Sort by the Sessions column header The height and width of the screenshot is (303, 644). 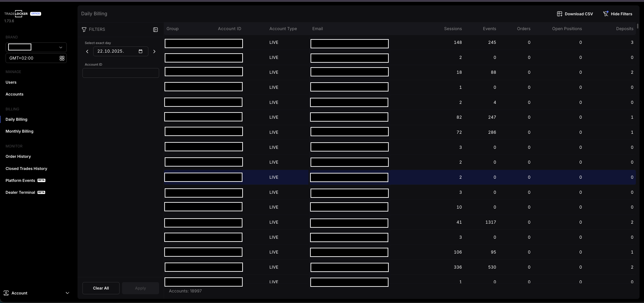coord(453,29)
